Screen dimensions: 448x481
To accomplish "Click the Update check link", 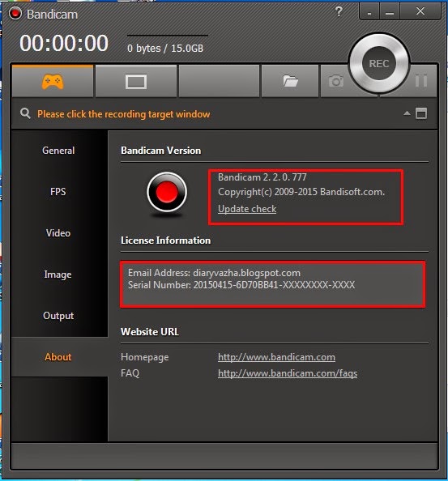I will tap(247, 209).
